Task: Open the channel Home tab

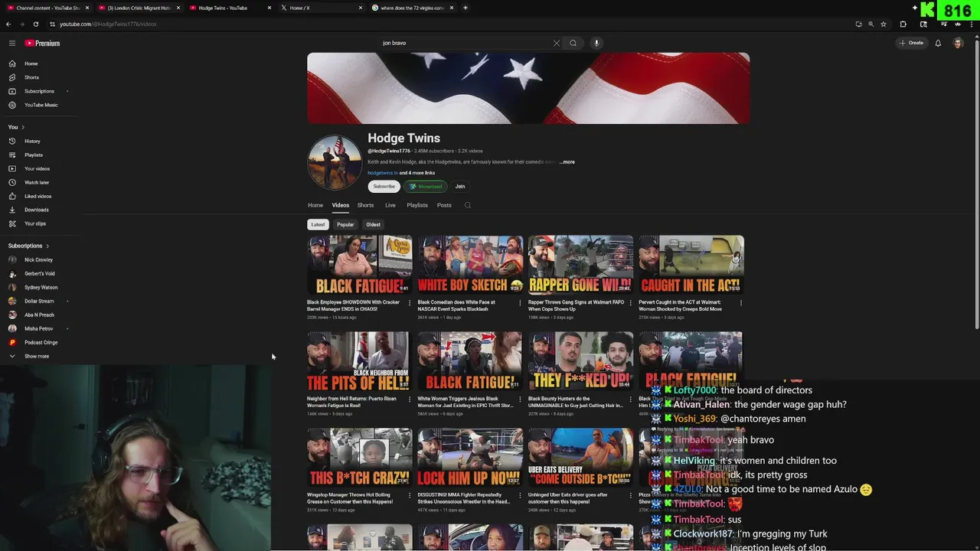Action: 315,205
